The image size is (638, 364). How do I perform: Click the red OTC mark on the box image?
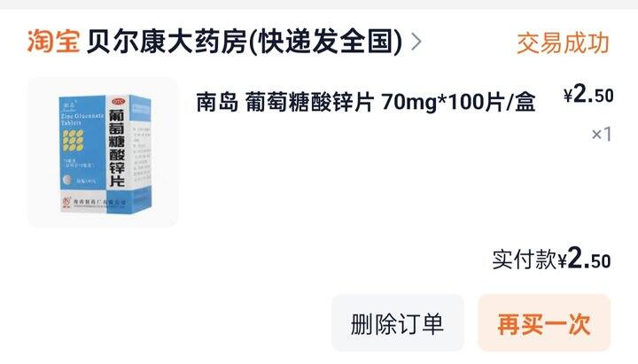[119, 101]
